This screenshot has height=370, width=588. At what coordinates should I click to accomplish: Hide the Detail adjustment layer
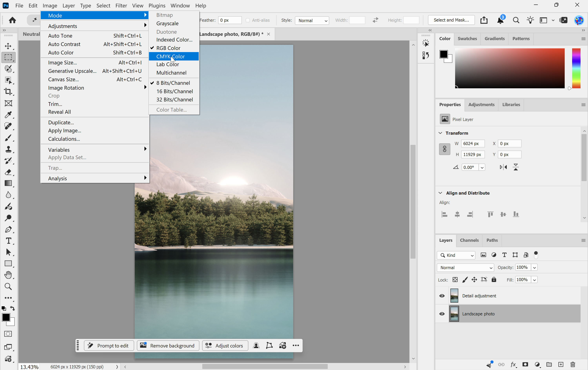click(442, 296)
